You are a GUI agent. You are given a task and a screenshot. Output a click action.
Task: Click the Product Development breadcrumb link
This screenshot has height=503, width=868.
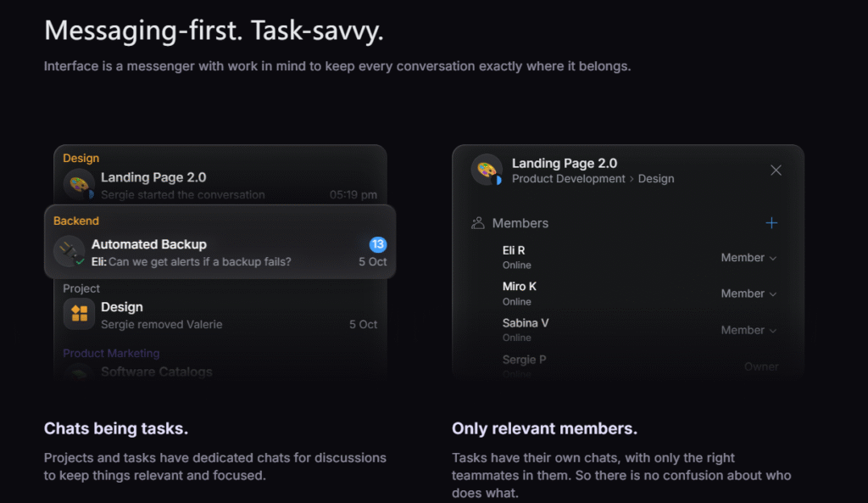(569, 179)
